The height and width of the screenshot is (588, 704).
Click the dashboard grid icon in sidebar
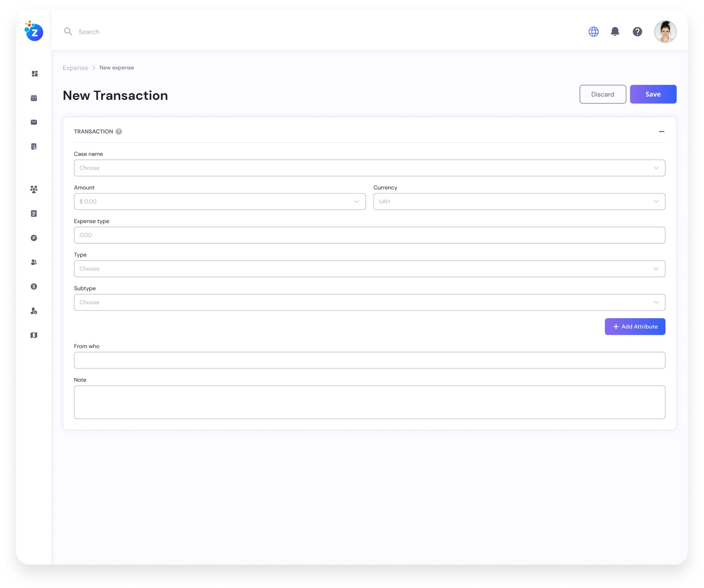tap(35, 74)
